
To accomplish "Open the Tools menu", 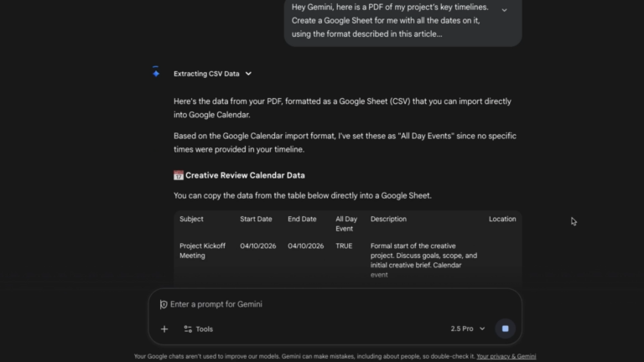I will tap(198, 329).
